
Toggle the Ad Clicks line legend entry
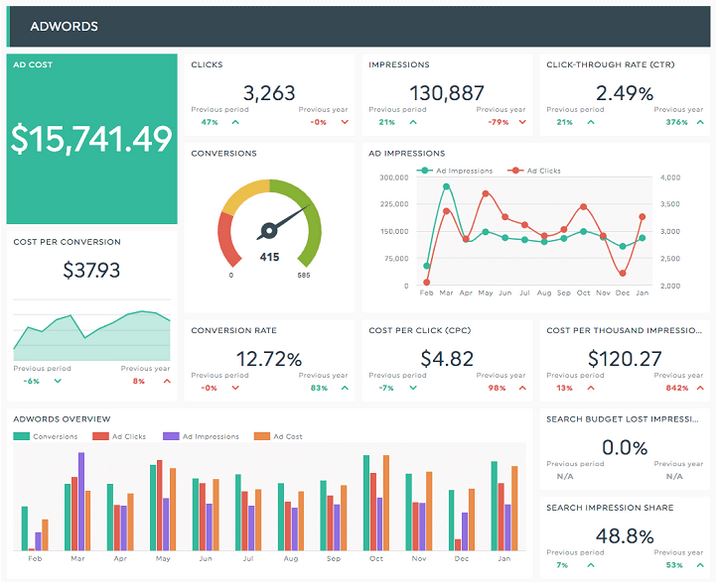pyautogui.click(x=534, y=171)
